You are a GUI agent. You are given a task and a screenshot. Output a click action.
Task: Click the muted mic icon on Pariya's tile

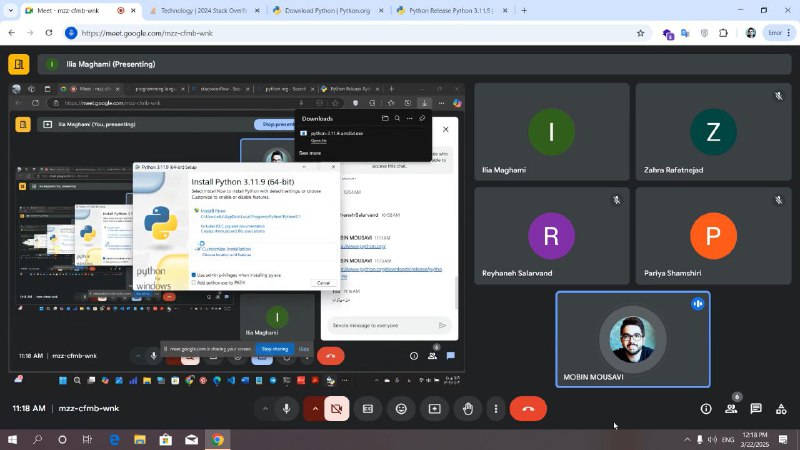779,200
